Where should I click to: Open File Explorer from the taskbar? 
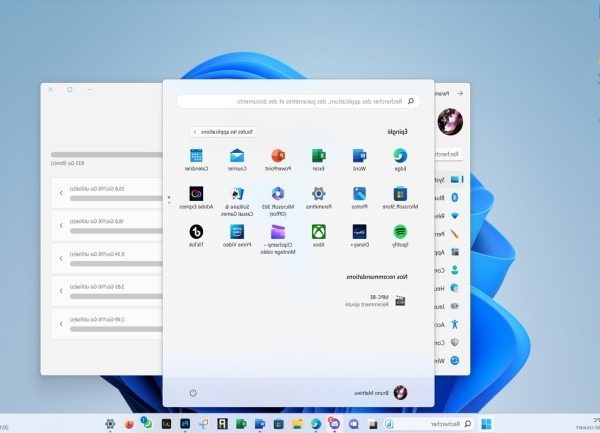pos(297,424)
